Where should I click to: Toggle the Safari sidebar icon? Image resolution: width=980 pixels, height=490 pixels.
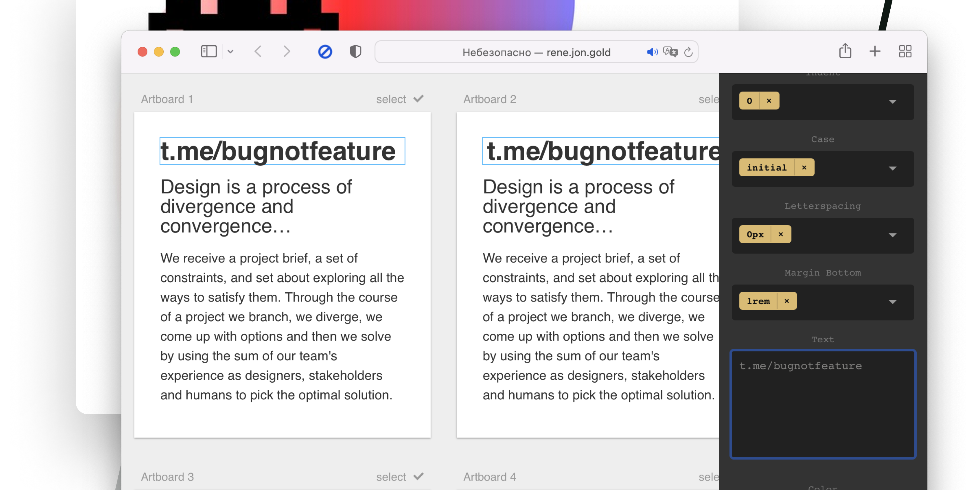[x=209, y=51]
